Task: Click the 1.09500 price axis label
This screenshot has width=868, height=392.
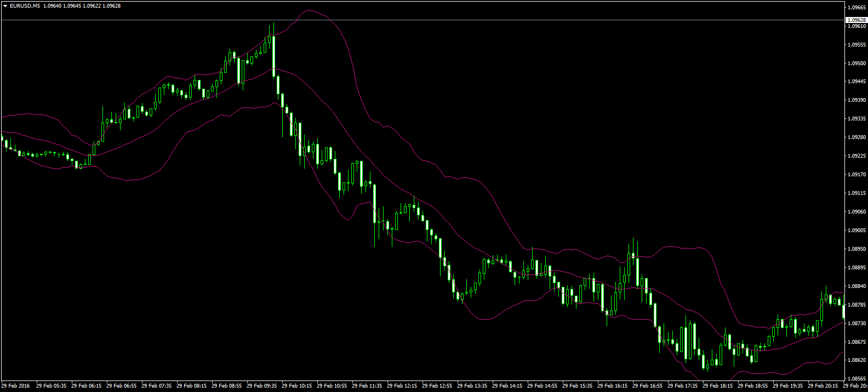Action: point(856,63)
